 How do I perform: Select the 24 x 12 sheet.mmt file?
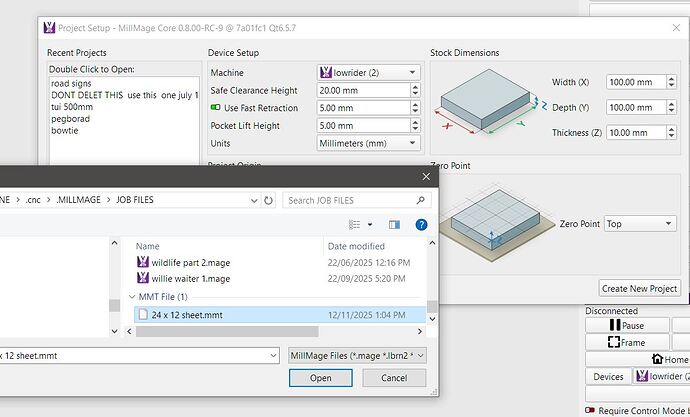(x=187, y=315)
